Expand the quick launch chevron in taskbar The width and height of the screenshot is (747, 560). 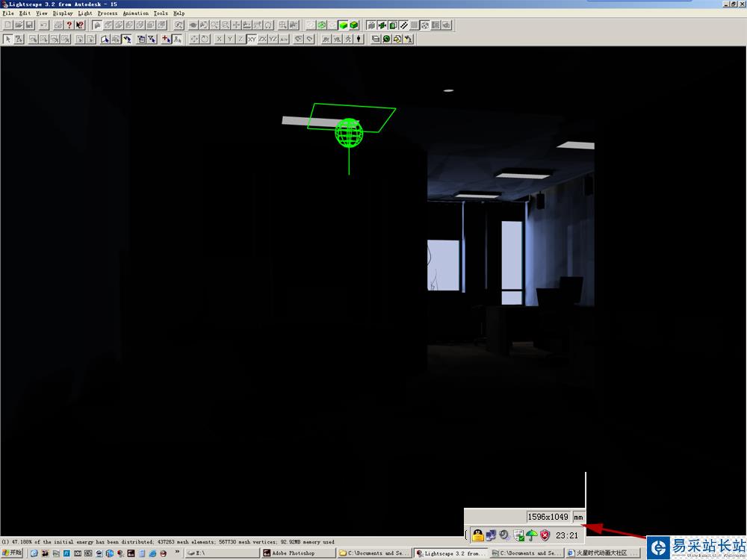pos(177,552)
